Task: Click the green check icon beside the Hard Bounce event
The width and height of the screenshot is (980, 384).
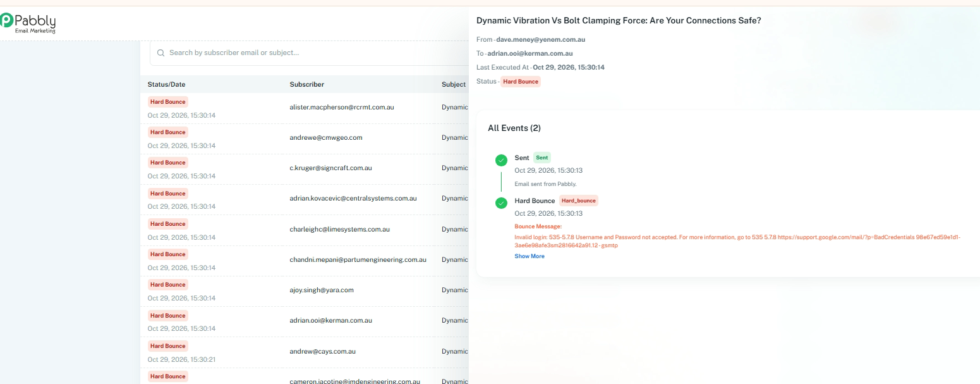Action: (x=501, y=203)
